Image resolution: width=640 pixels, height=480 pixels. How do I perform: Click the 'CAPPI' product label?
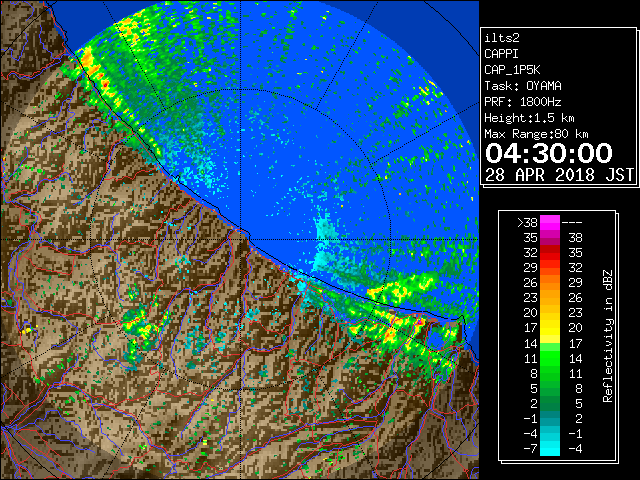coord(501,54)
